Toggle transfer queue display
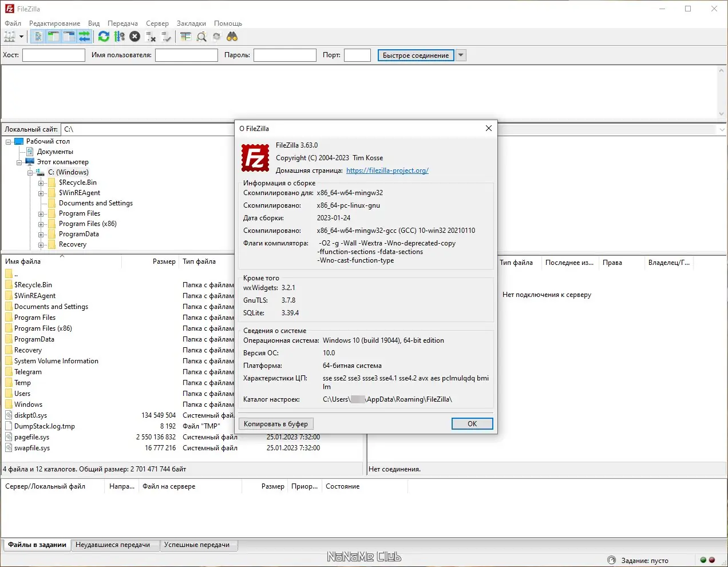Viewport: 728px width, 567px height. tap(84, 37)
